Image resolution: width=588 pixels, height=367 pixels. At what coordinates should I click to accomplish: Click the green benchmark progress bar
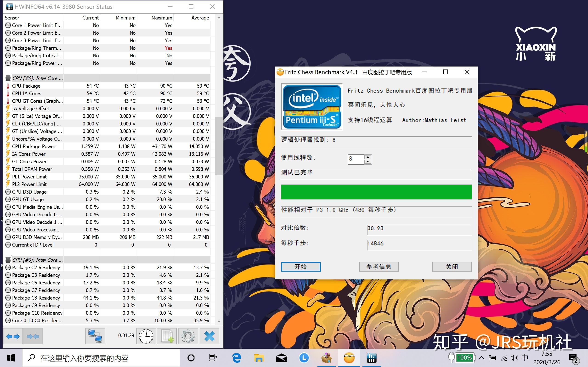tap(376, 192)
